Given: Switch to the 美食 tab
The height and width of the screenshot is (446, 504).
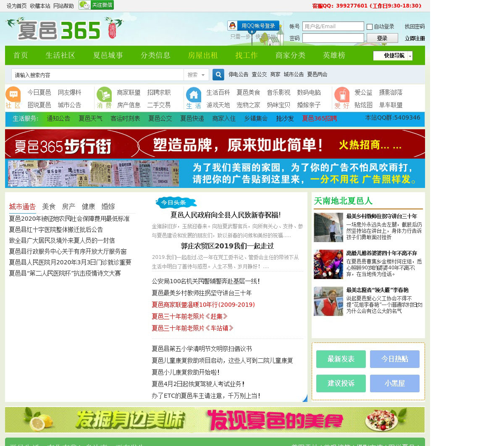Looking at the screenshot, I should [x=49, y=206].
